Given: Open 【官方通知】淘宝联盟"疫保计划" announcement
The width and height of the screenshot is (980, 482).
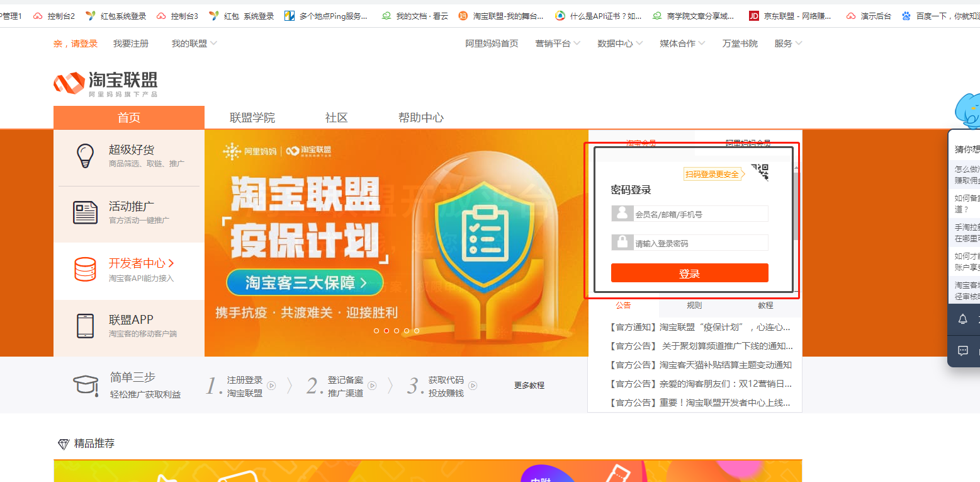Looking at the screenshot, I should [700, 327].
